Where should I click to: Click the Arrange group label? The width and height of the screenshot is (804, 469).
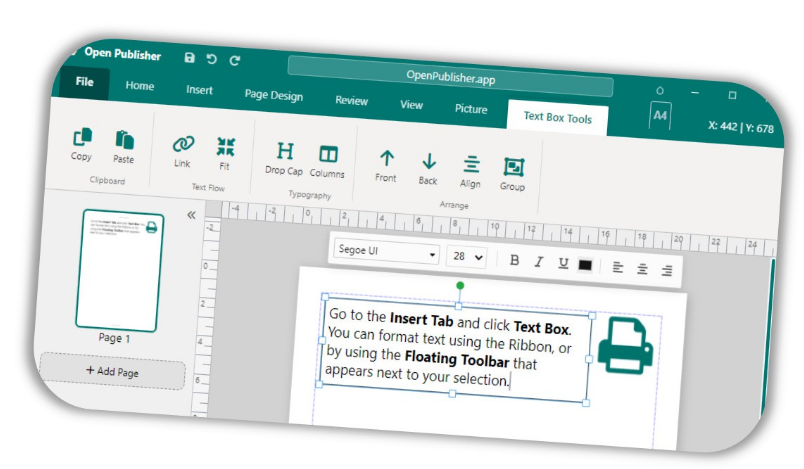click(454, 205)
